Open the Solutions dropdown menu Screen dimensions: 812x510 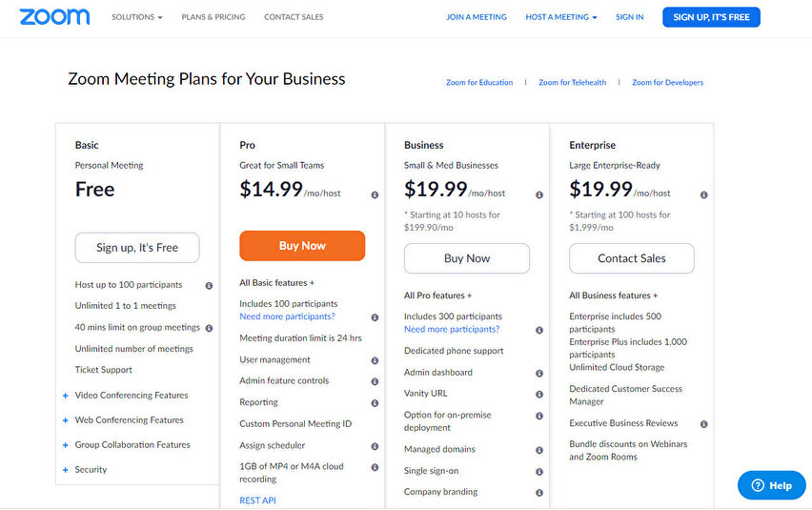pyautogui.click(x=136, y=17)
